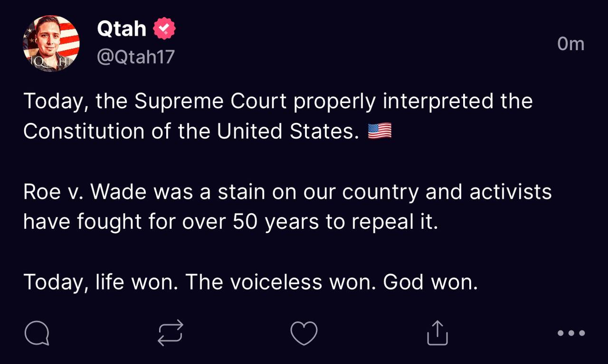Click the word "Constitution" in the post
This screenshot has width=608, height=364.
pyautogui.click(x=84, y=131)
